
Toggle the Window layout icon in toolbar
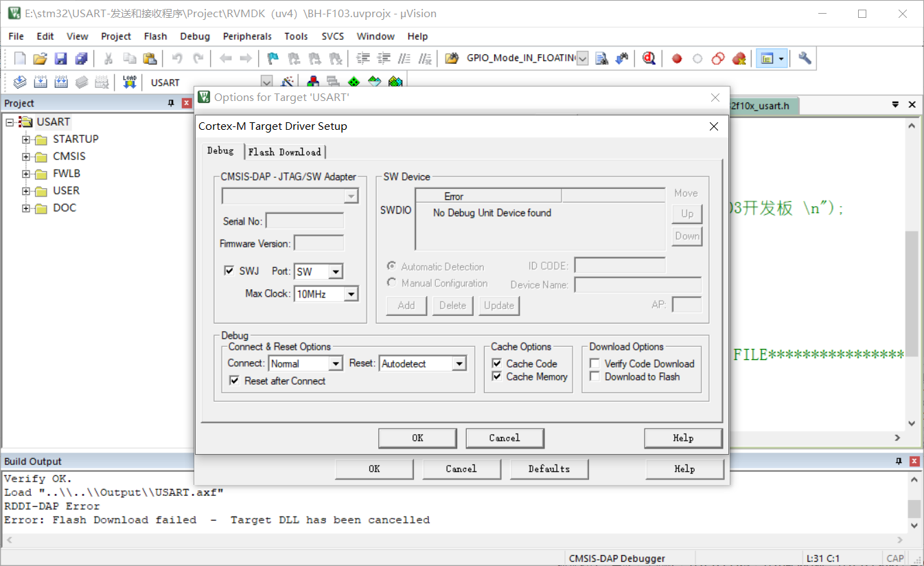[767, 58]
